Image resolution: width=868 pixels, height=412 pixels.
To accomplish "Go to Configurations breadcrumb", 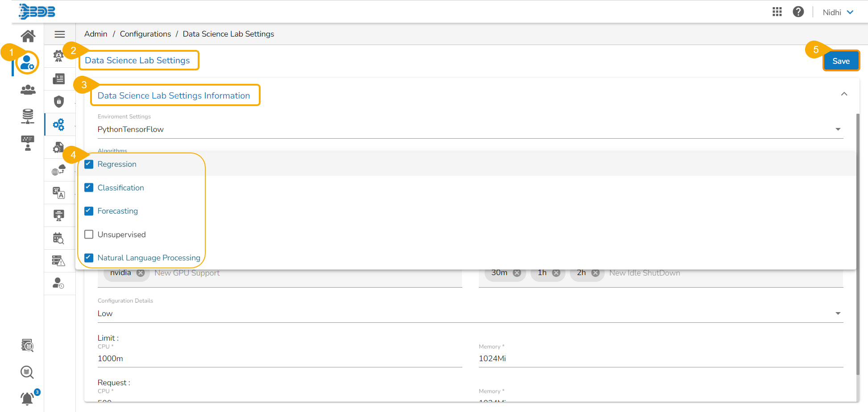I will (145, 34).
